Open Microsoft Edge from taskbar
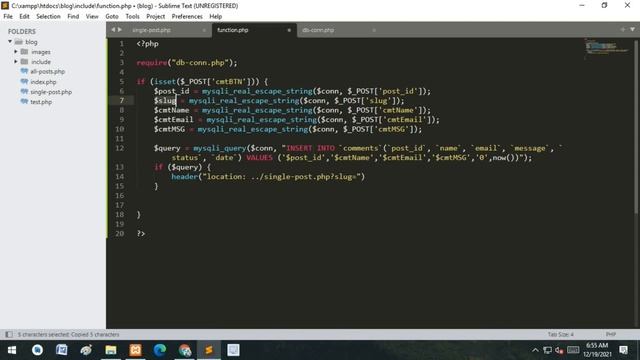Viewport: 640px width, 360px height. point(160,350)
